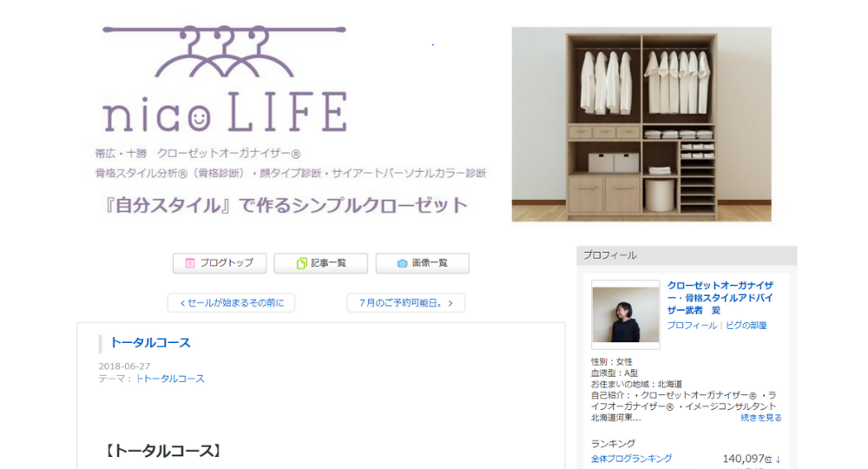The height and width of the screenshot is (469, 868).
Task: Click the pink blog top icon
Action: 190,263
